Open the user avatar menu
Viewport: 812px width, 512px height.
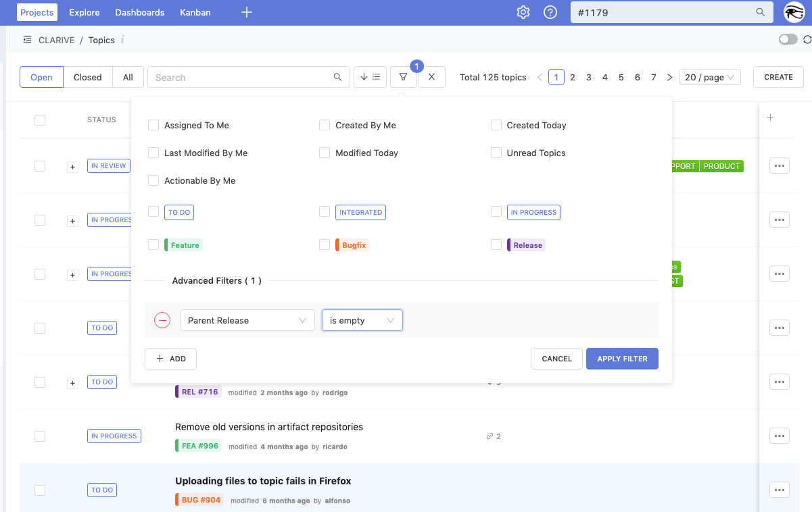point(794,12)
